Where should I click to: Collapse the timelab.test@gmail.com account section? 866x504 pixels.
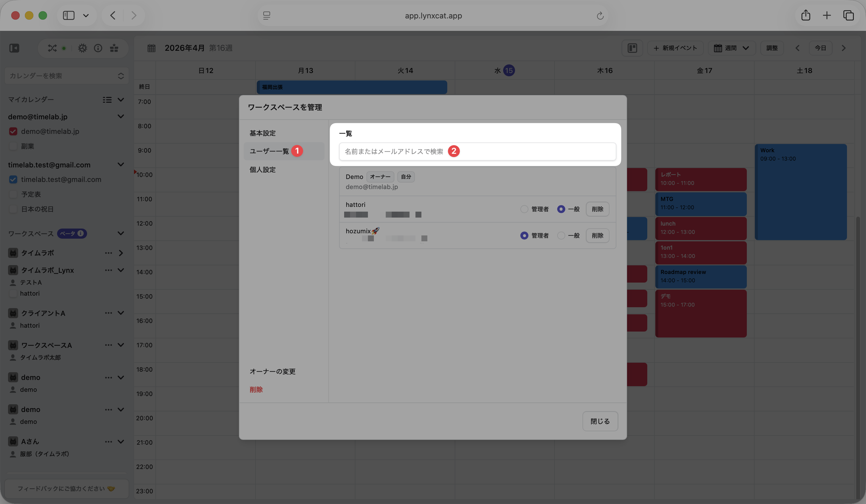121,165
